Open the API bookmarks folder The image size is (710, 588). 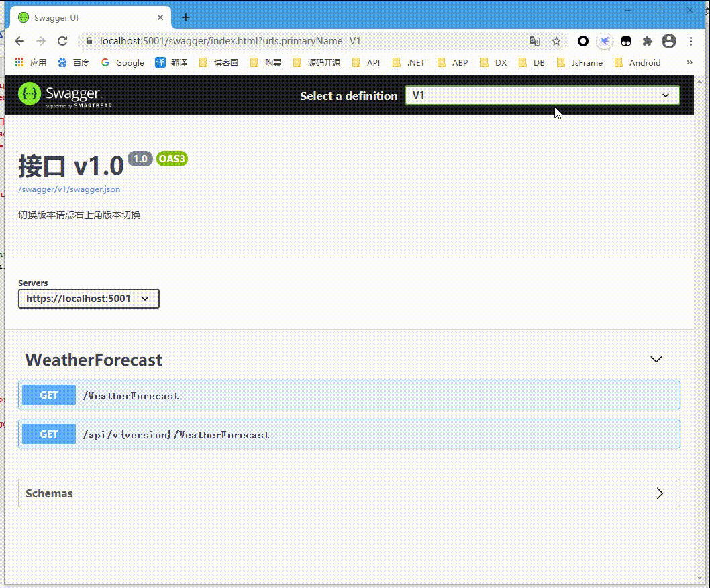pyautogui.click(x=366, y=62)
